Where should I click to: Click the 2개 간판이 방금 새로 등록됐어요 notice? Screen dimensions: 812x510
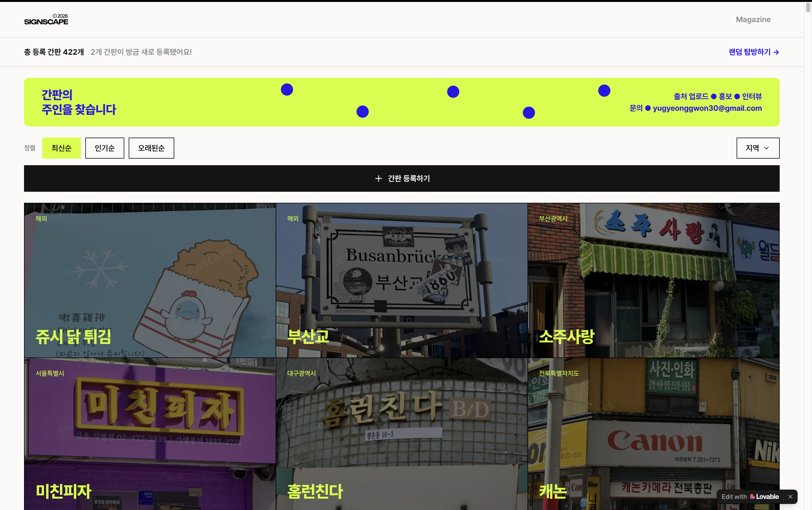coord(141,52)
